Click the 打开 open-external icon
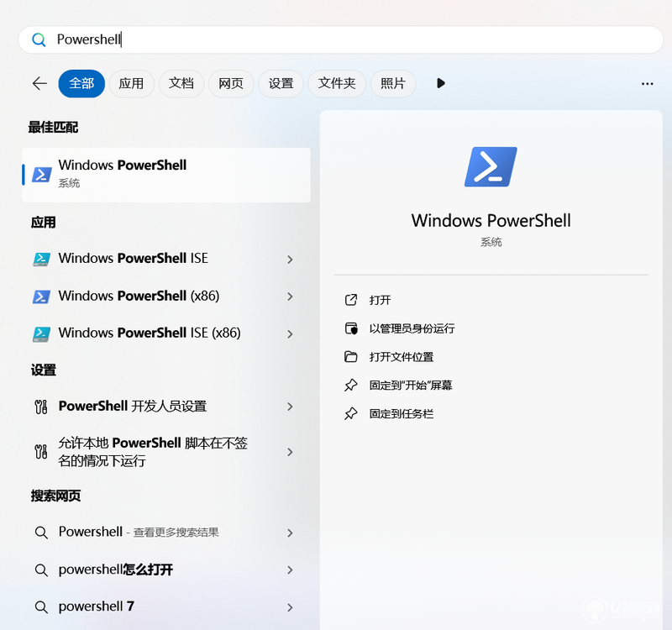 coord(351,300)
